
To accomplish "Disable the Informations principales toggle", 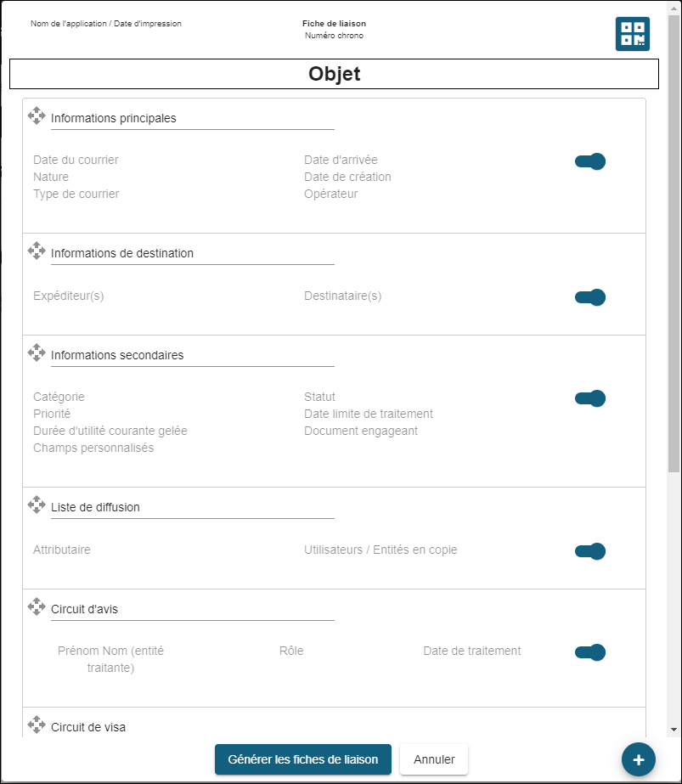I will [x=590, y=161].
